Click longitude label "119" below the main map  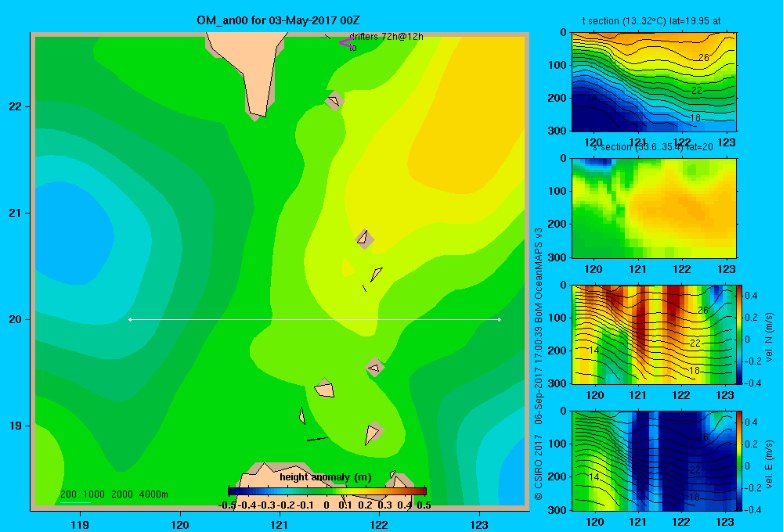(x=80, y=524)
